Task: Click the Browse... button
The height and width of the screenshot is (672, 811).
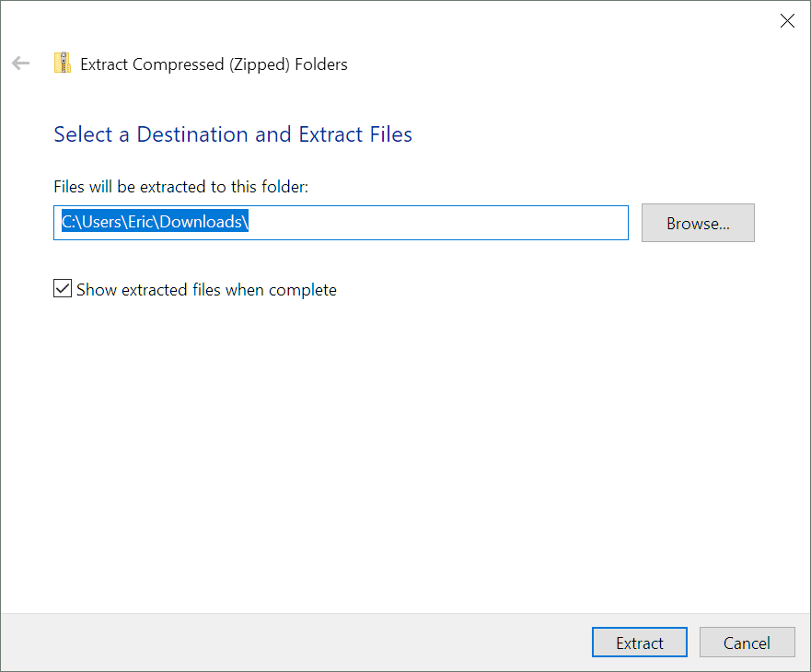Action: click(698, 223)
